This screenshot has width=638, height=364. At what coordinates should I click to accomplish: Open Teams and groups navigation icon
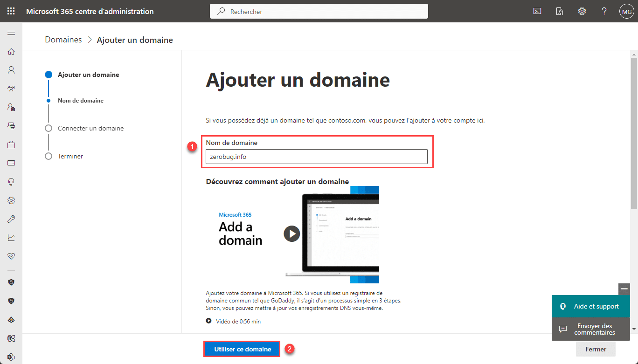(x=11, y=89)
